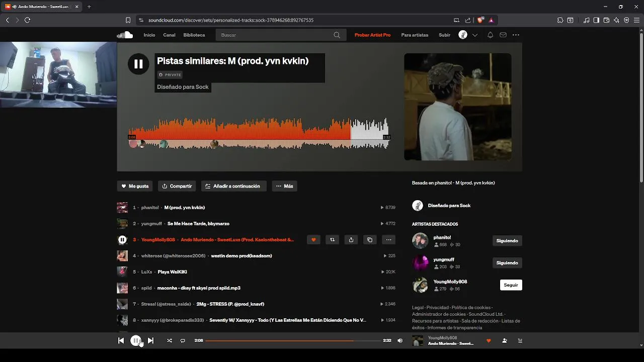Click the search magnifier icon
The width and height of the screenshot is (644, 362).
click(337, 35)
